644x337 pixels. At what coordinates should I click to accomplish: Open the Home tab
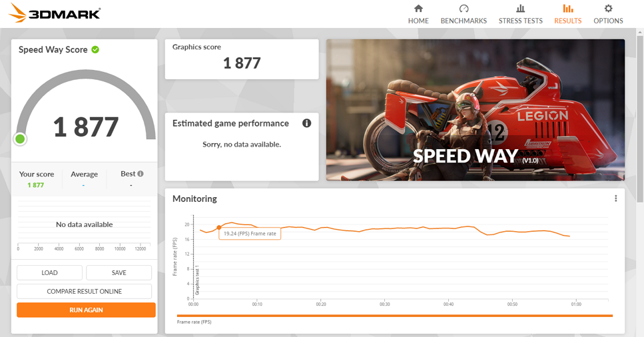[418, 15]
